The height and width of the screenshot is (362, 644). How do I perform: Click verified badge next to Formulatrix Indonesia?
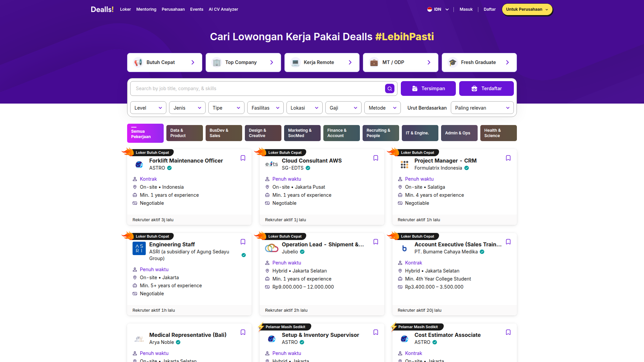[467, 168]
